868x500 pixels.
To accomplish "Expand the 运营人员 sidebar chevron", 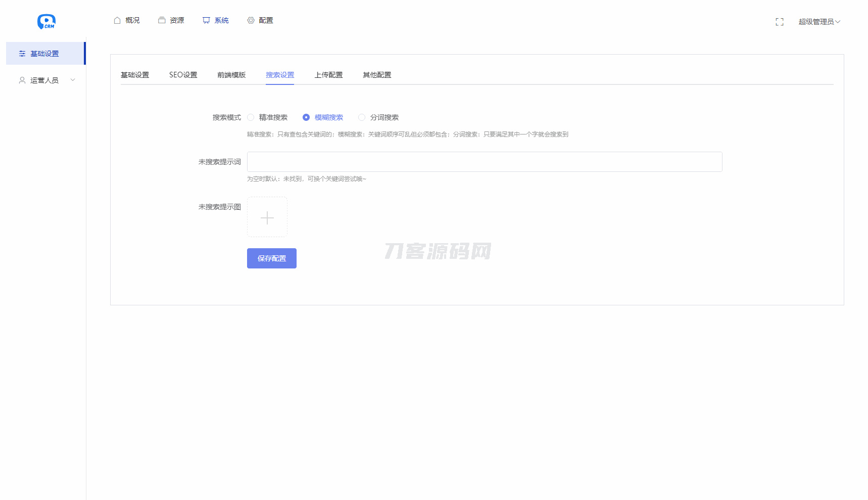I will click(73, 80).
